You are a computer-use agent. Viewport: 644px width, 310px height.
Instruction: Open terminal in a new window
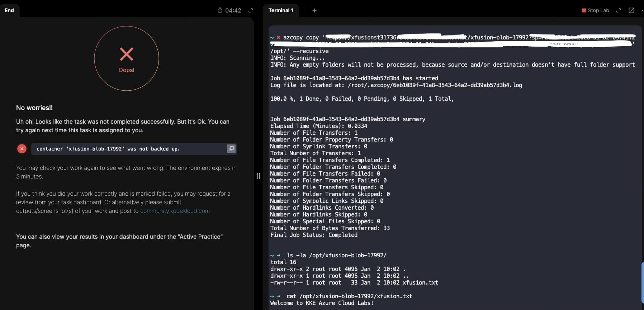pos(631,10)
